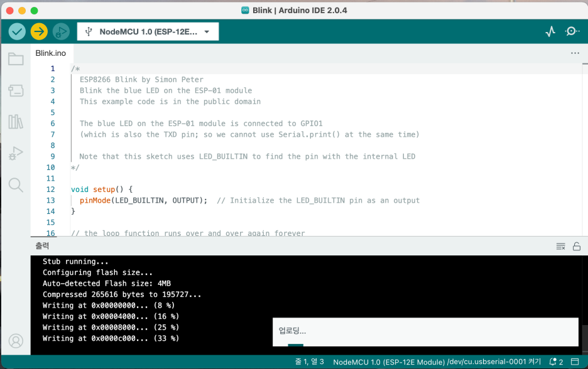
Task: Open the Library Manager sidebar icon
Action: tap(16, 122)
